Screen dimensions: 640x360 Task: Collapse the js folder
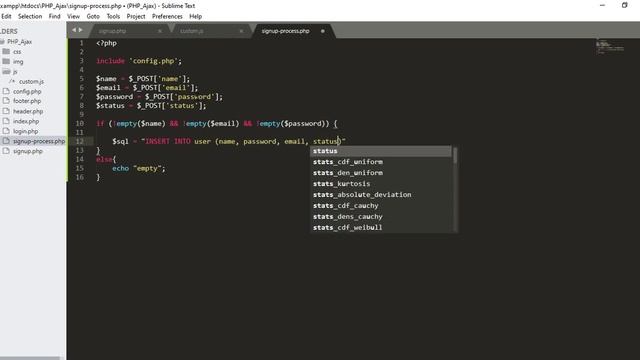15,72
